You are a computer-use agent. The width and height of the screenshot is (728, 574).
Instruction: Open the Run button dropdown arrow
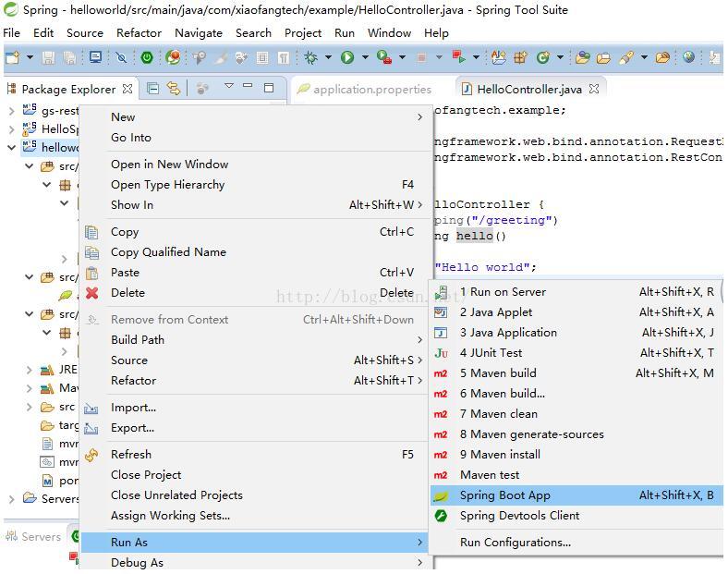click(366, 57)
